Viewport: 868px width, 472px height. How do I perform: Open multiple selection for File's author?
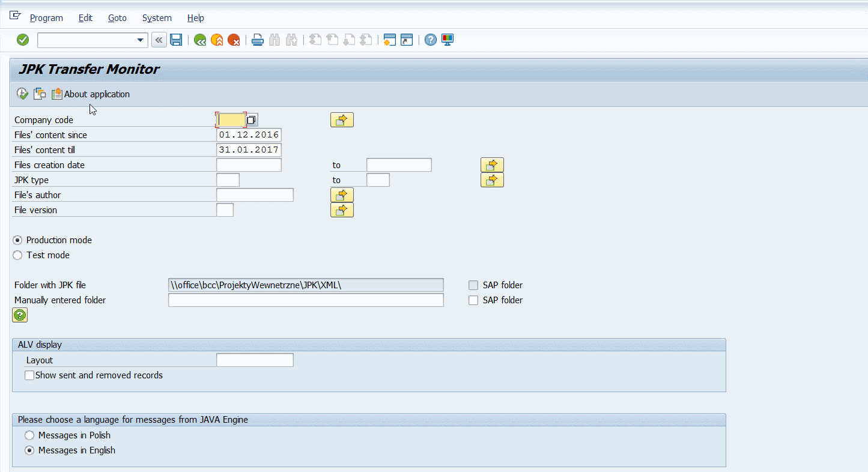tap(342, 195)
